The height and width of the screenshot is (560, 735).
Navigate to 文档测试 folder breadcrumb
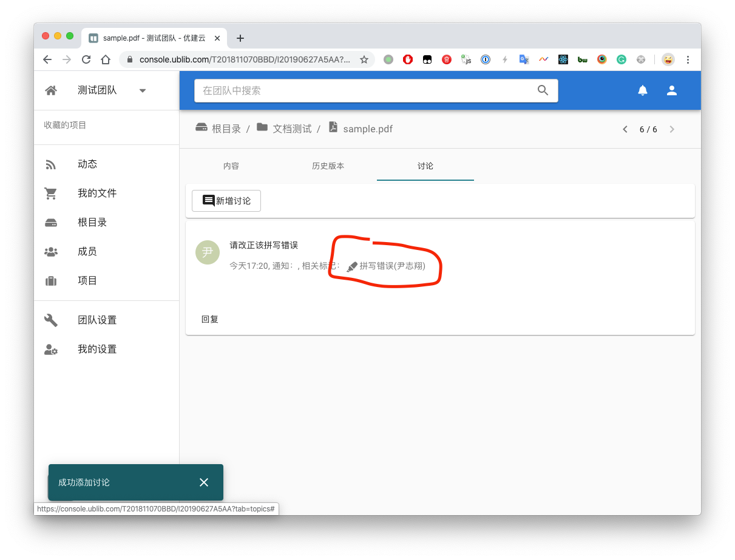pyautogui.click(x=291, y=129)
